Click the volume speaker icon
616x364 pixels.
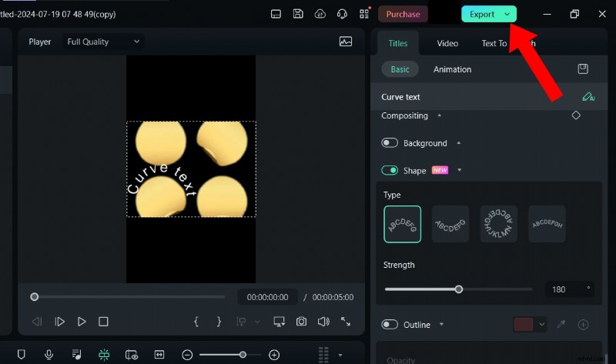point(323,322)
